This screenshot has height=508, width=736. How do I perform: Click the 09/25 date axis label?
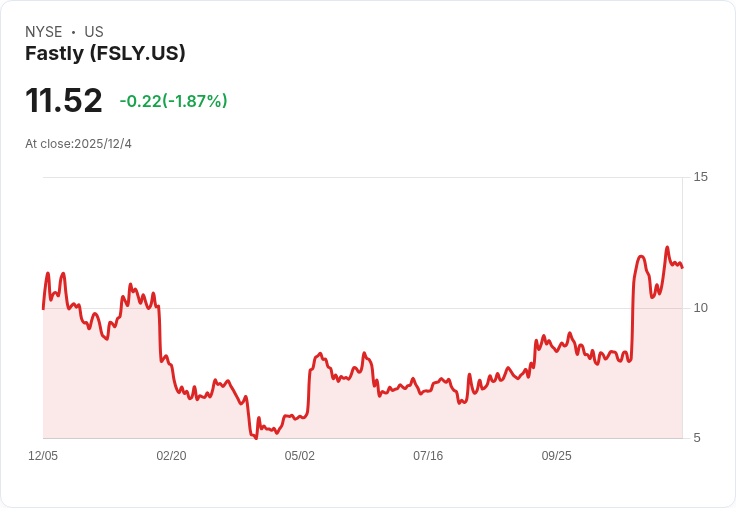(556, 456)
